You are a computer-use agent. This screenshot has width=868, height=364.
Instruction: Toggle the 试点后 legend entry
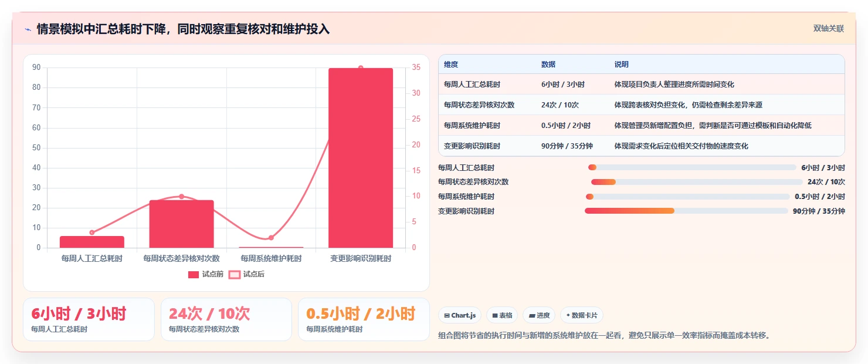(246, 274)
